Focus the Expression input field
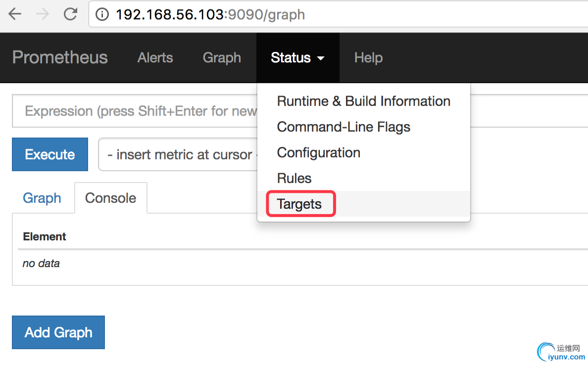 (134, 111)
